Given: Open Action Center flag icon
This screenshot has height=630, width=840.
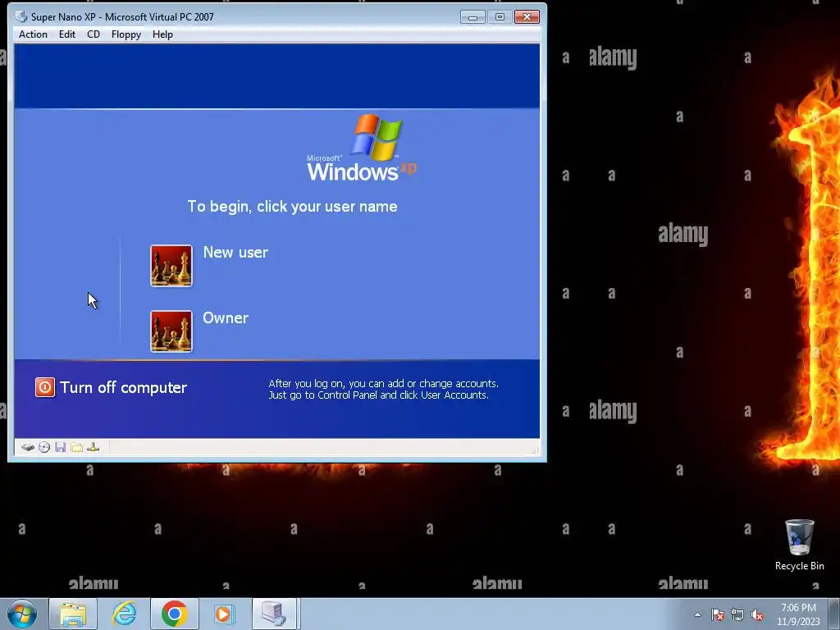Looking at the screenshot, I should [x=718, y=614].
